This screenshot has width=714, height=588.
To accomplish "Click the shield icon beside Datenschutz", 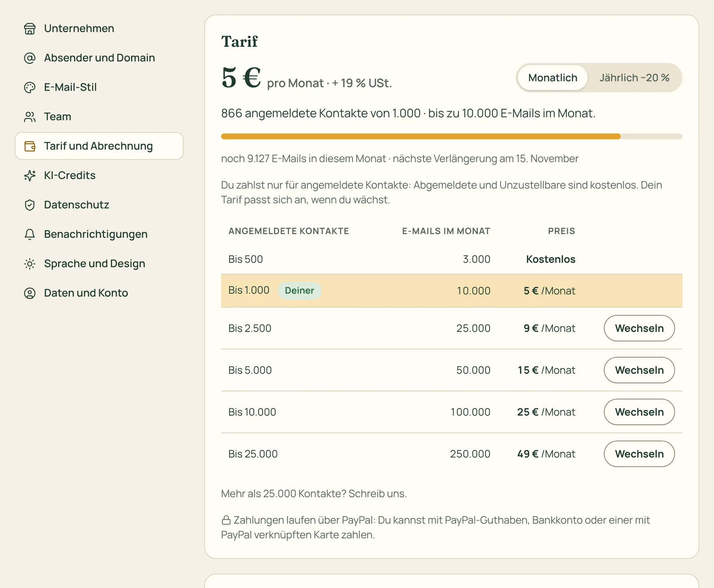I will click(30, 205).
